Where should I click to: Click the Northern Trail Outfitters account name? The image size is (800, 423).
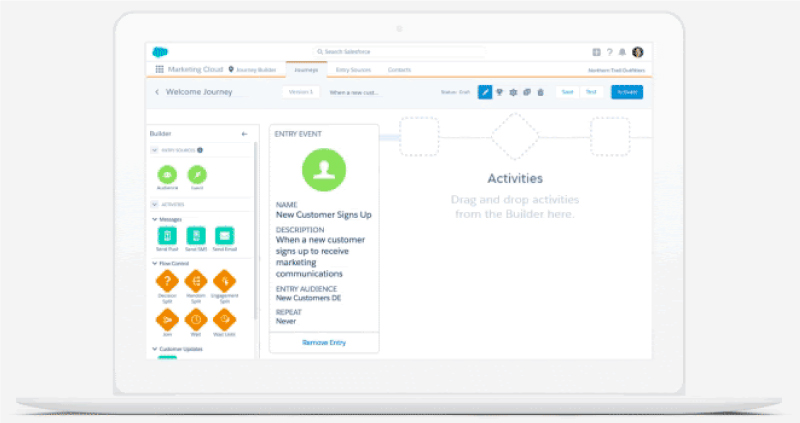tap(616, 70)
